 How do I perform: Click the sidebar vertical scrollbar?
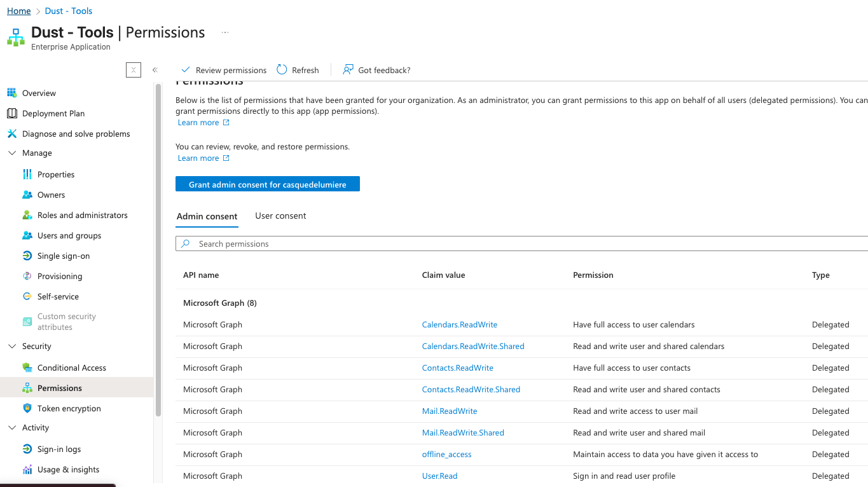(158, 249)
